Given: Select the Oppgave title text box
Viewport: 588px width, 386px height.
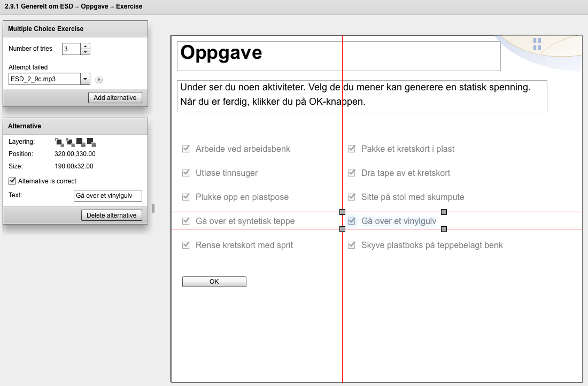Looking at the screenshot, I should pos(338,56).
